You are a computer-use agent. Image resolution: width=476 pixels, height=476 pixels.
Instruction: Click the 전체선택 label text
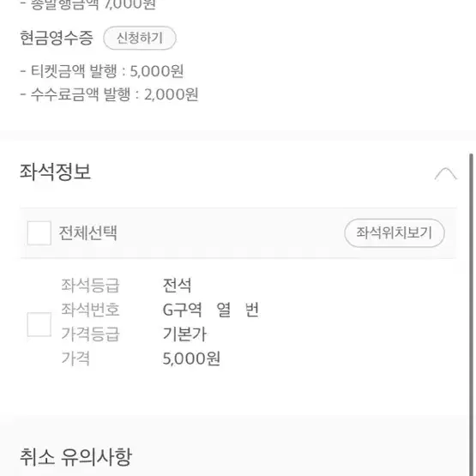pyautogui.click(x=87, y=233)
